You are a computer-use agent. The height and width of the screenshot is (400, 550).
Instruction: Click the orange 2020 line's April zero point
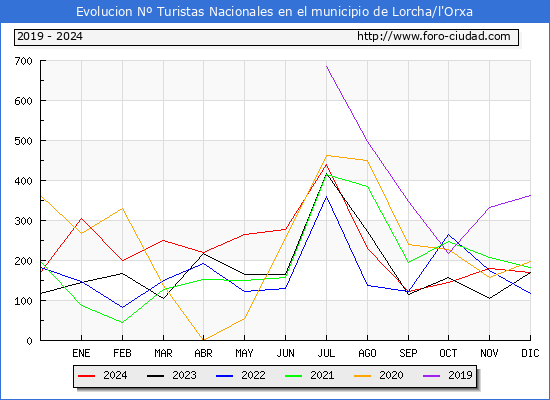click(x=204, y=340)
